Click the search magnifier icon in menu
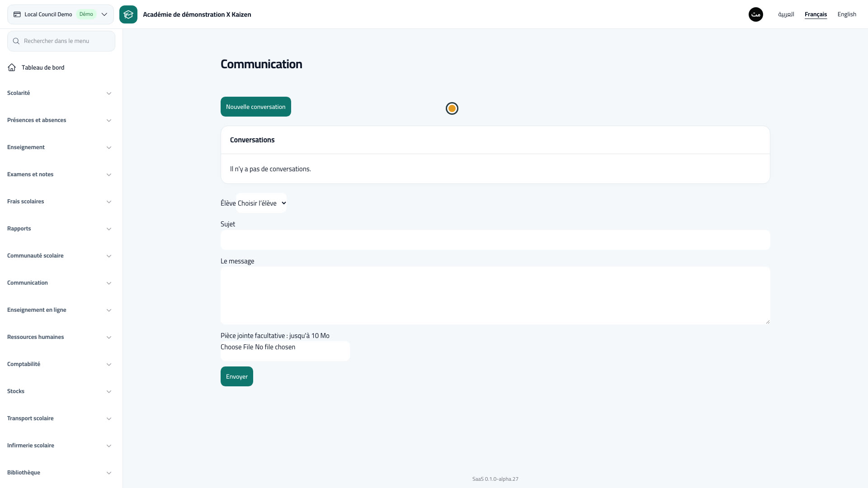 click(x=16, y=41)
